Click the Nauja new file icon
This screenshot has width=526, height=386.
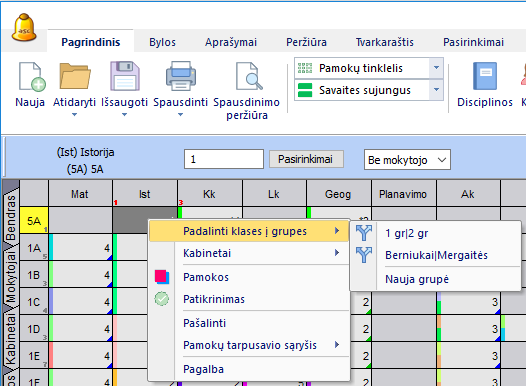[x=32, y=76]
